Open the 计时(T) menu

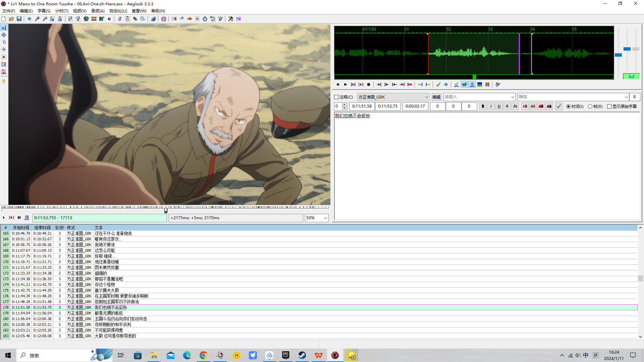pos(62,11)
